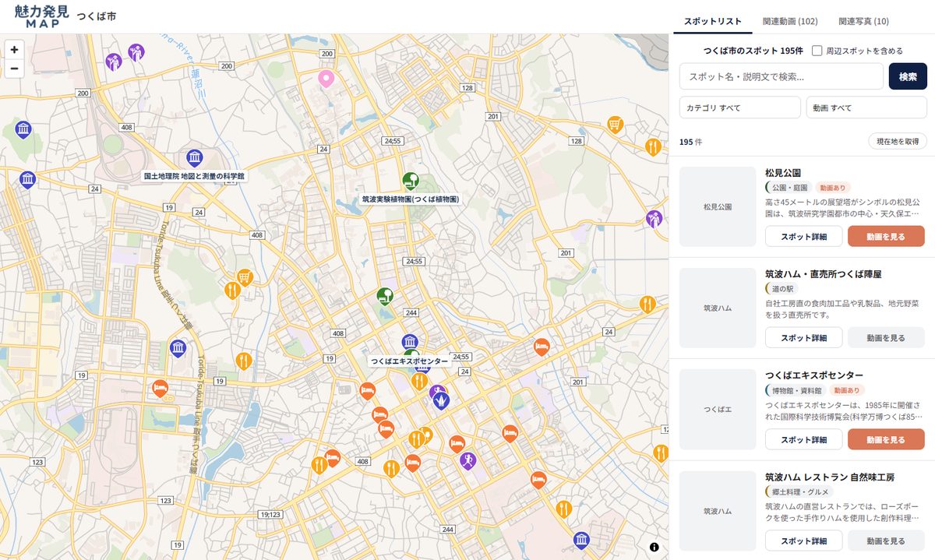This screenshot has height=560, width=935.
Task: Click the つくば市のスポット 195件 heading
Action: (x=753, y=51)
